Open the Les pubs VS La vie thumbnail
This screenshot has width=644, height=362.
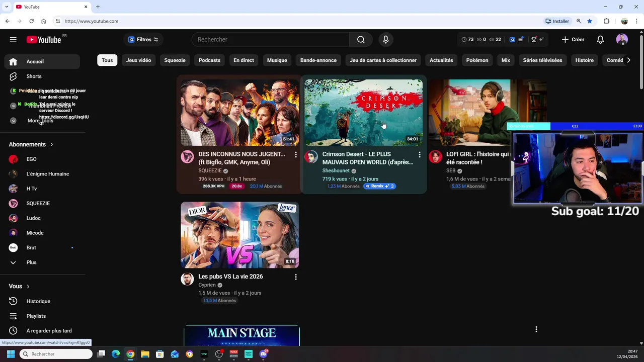point(239,235)
